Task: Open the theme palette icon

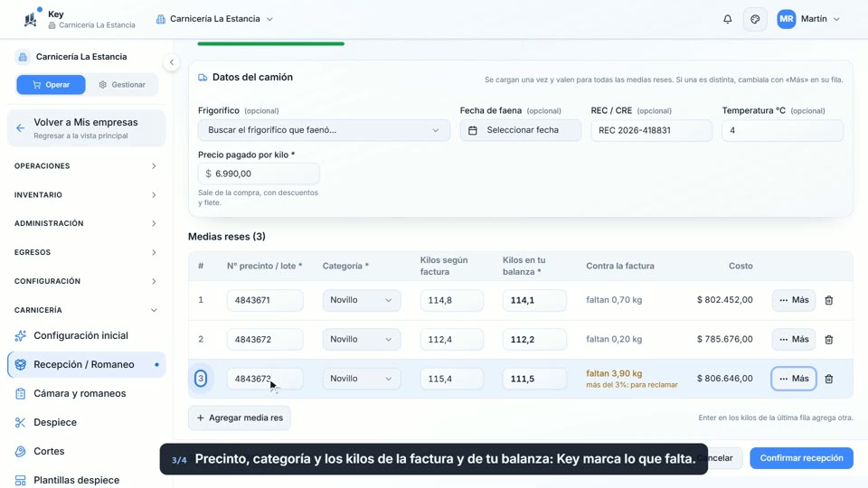Action: 755,19
